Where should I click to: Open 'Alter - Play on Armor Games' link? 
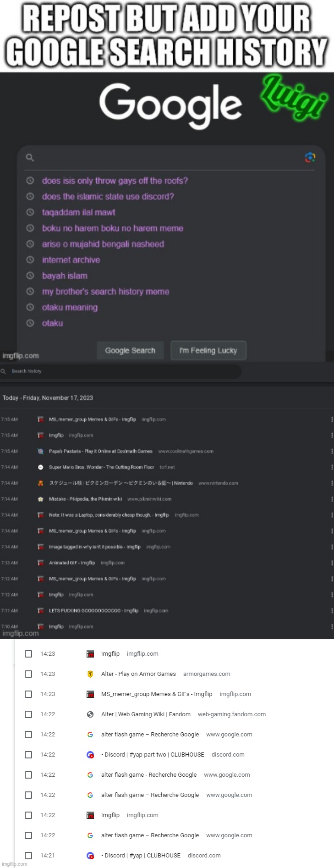click(x=138, y=674)
